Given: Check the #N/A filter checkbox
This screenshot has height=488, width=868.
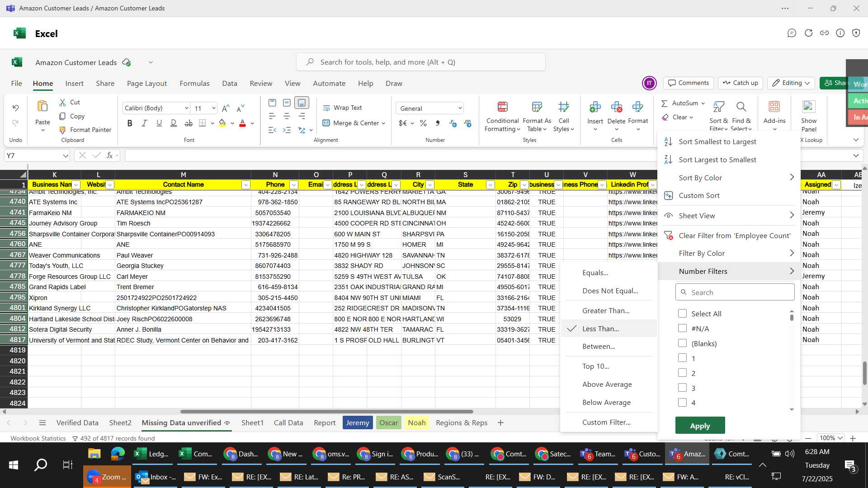Looking at the screenshot, I should coord(682,328).
